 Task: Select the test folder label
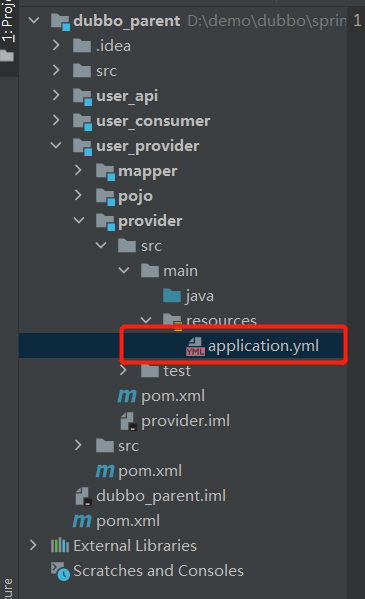177,371
